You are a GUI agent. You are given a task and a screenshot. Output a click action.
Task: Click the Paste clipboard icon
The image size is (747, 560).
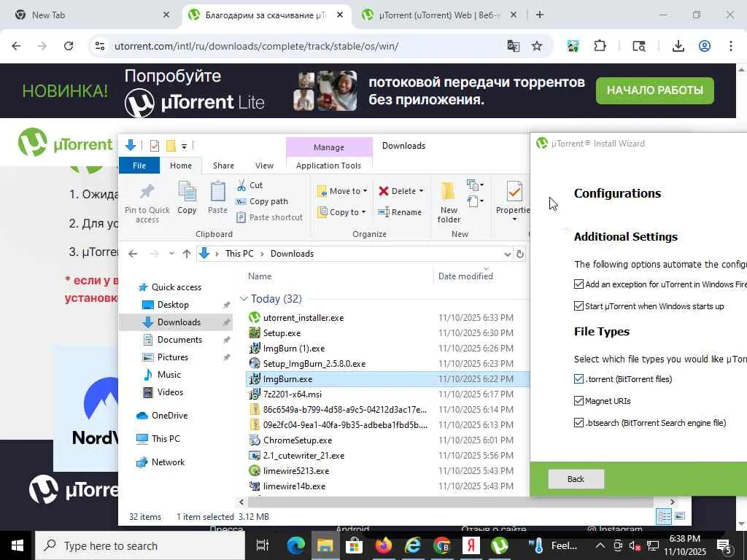[217, 192]
